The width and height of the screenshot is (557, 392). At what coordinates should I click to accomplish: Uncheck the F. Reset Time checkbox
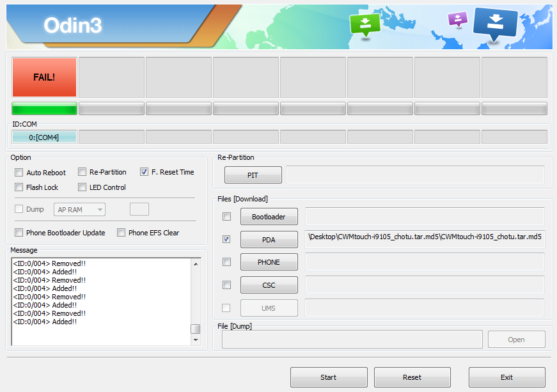pyautogui.click(x=144, y=172)
